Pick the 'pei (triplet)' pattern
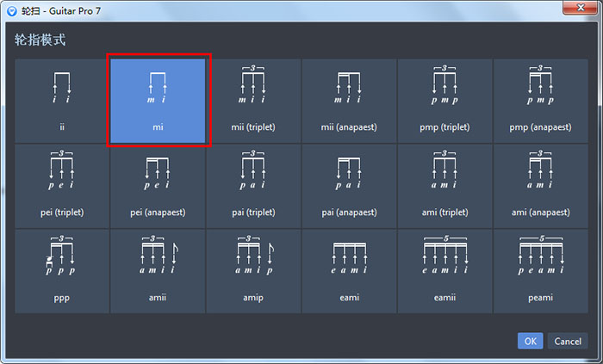Viewport: 603px width, 364px height. point(62,186)
